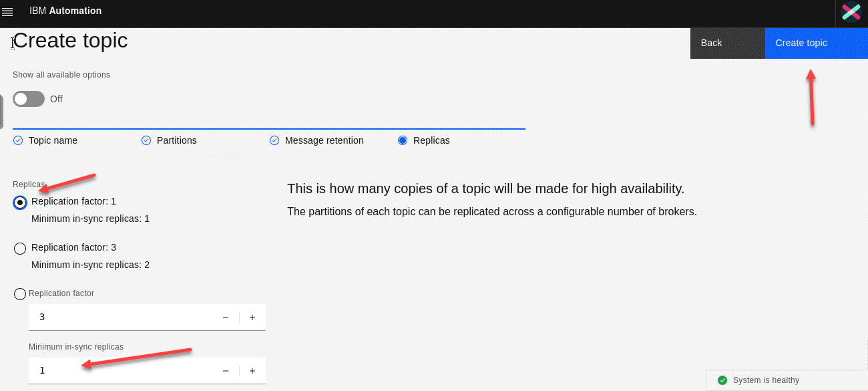Viewport: 868px width, 391px height.
Task: Select the custom Replication factor radio button
Action: (x=20, y=294)
